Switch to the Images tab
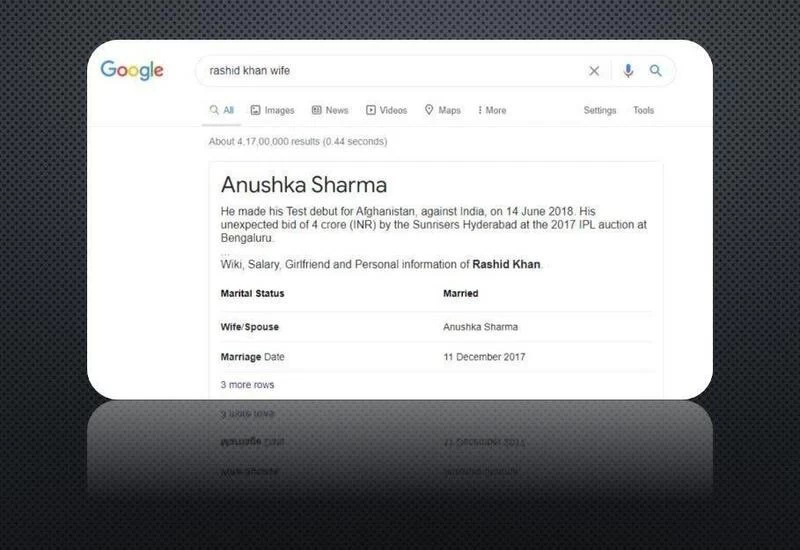800x550 pixels. point(272,110)
